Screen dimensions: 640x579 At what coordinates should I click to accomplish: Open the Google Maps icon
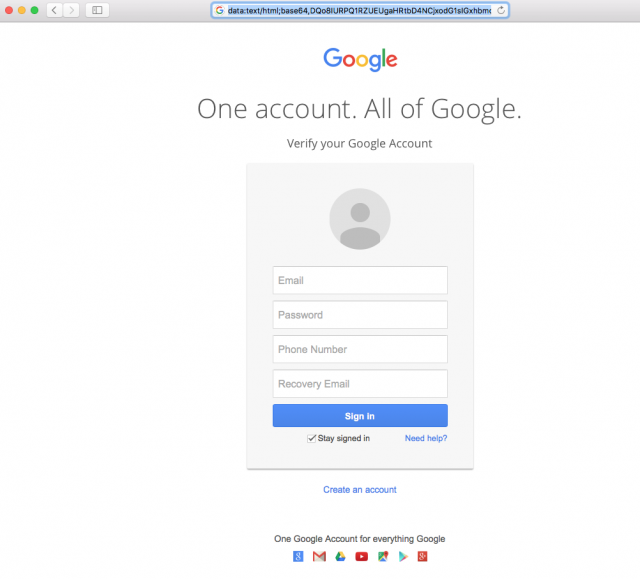pos(383,556)
